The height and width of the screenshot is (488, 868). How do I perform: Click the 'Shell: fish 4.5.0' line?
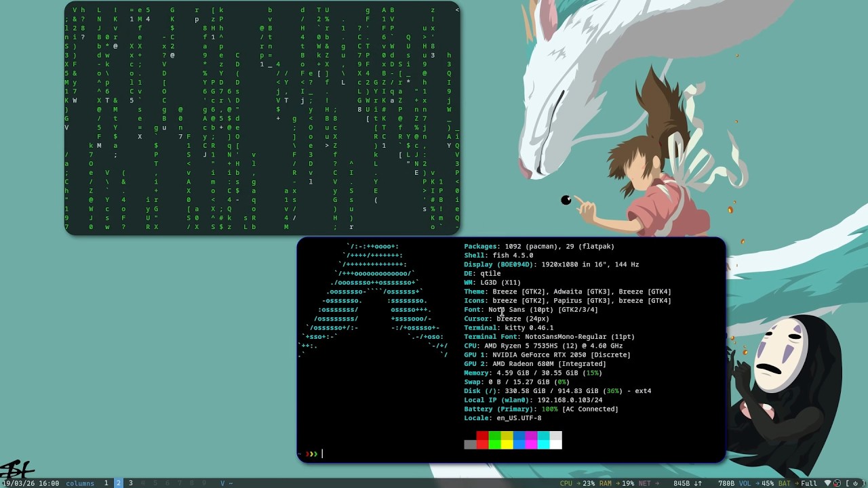(498, 256)
